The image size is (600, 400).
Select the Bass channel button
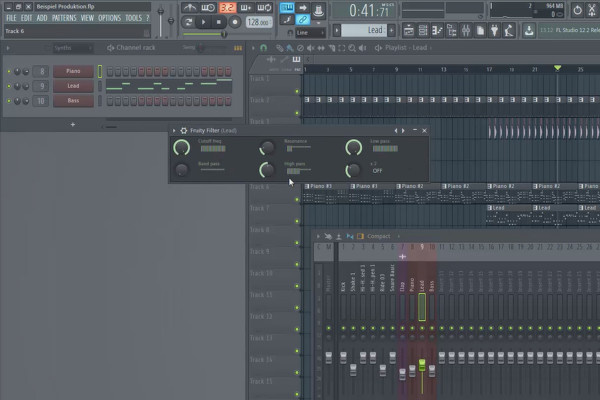point(73,101)
